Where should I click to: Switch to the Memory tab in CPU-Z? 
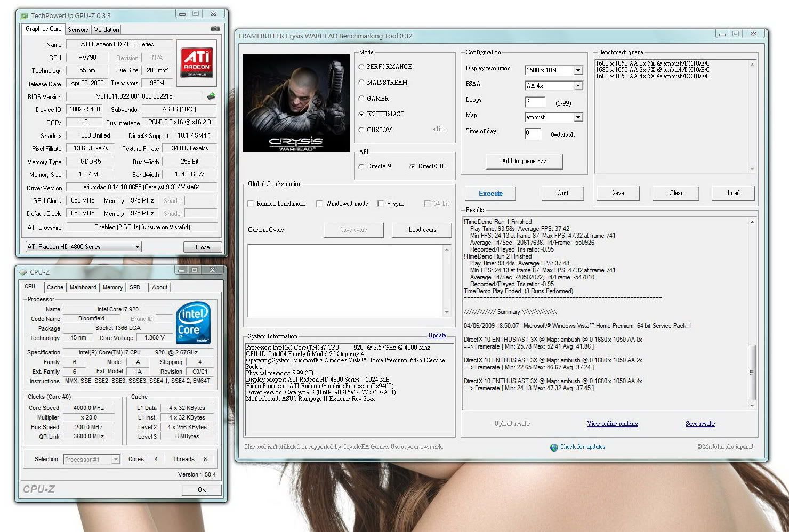pos(113,287)
